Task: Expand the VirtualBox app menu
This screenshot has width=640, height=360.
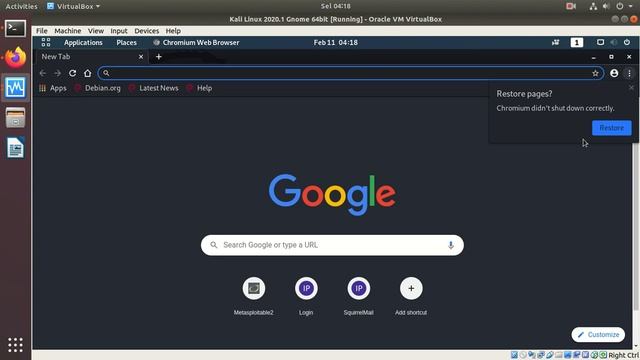Action: pyautogui.click(x=73, y=6)
